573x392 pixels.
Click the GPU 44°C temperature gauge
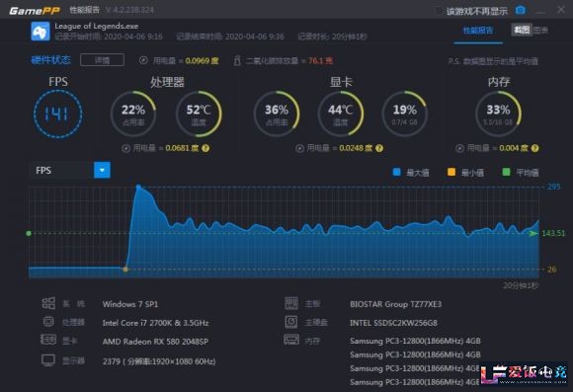coord(340,114)
